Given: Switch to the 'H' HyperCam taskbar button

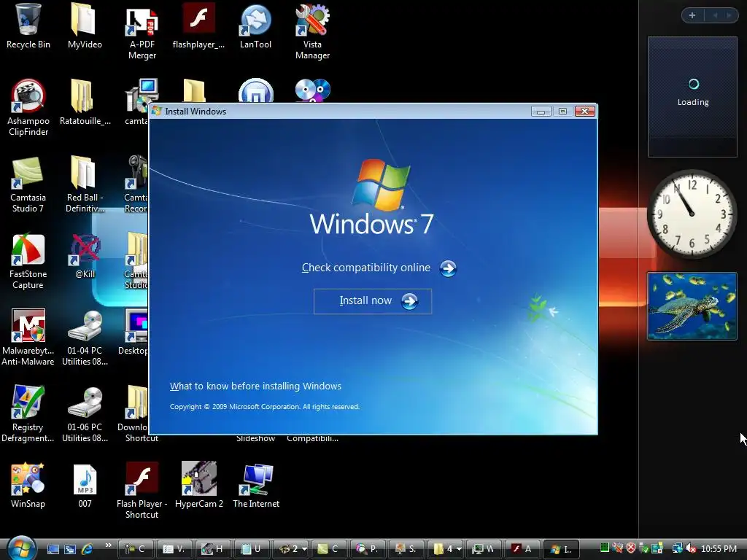Looking at the screenshot, I should [x=213, y=549].
